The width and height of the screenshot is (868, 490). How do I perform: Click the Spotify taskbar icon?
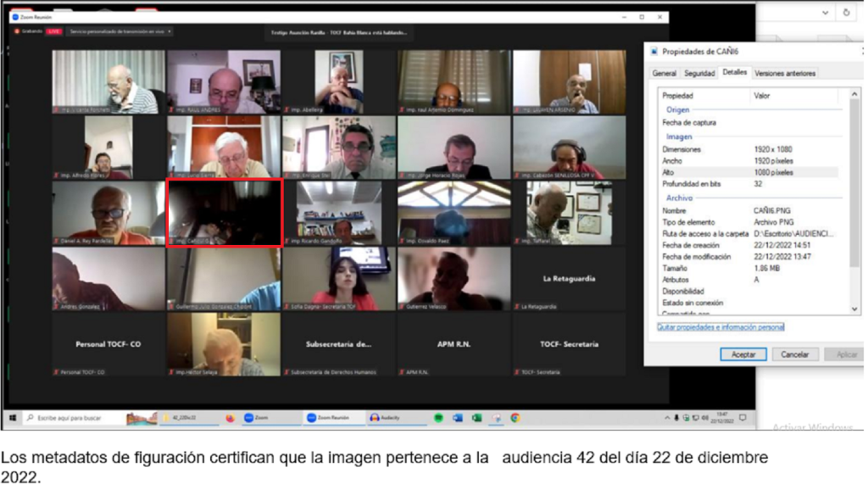439,418
